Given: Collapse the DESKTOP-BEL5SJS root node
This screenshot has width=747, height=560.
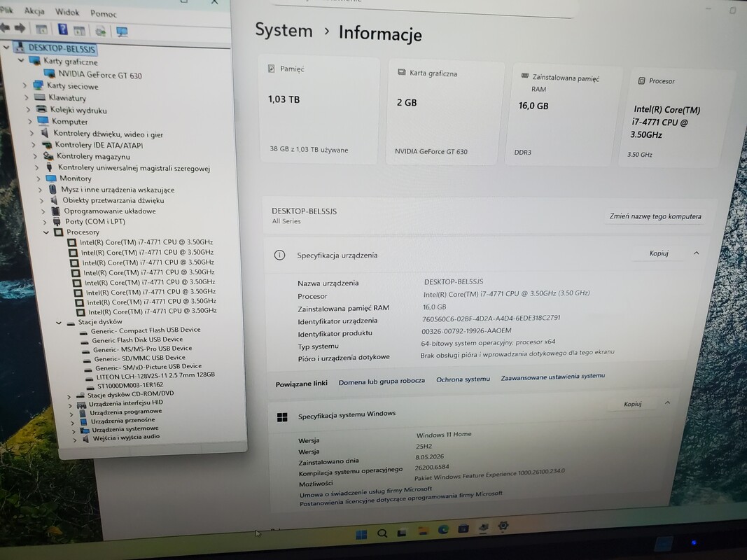Looking at the screenshot, I should point(6,47).
